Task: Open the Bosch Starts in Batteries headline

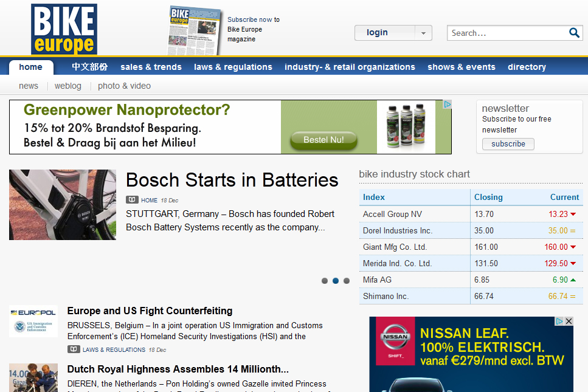Action: tap(232, 180)
